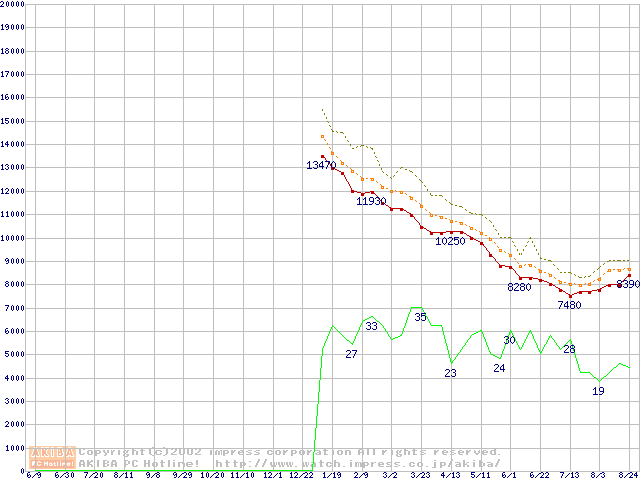Screen dimensions: 640x480
Task: Click the green line value 28 label
Action: pyautogui.click(x=569, y=349)
